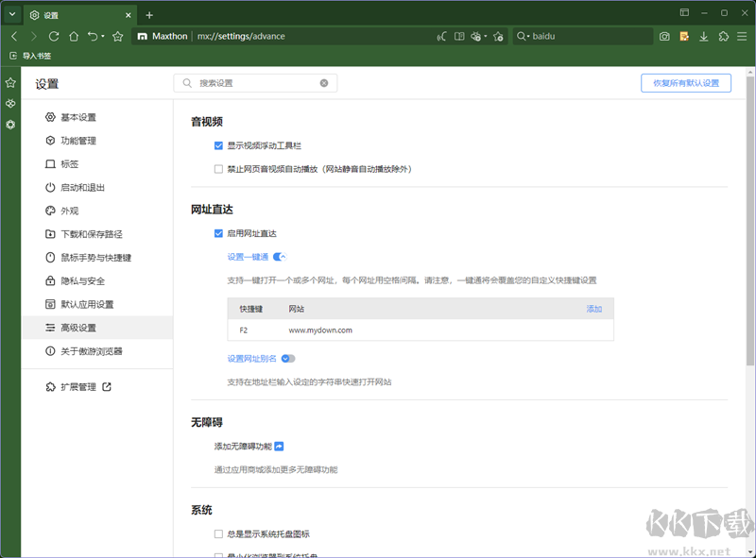
Task: Click the sidebar paw icon
Action: tap(10, 104)
